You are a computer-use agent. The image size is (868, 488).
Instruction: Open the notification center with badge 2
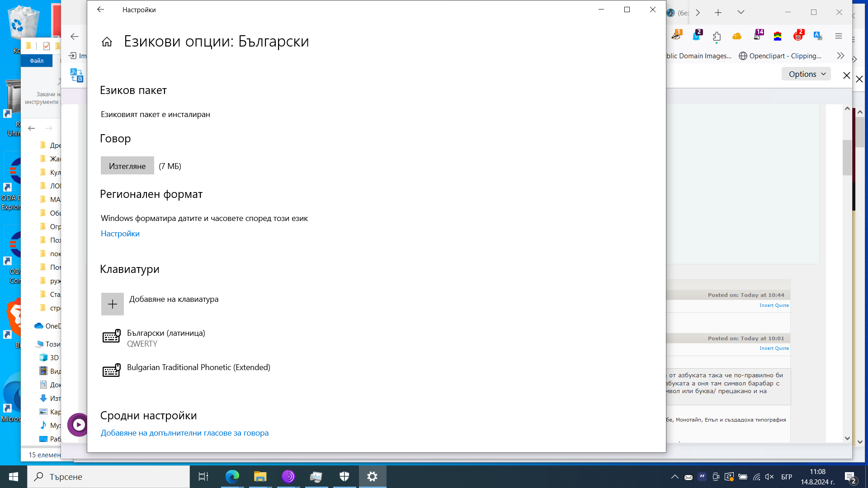[x=850, y=477]
